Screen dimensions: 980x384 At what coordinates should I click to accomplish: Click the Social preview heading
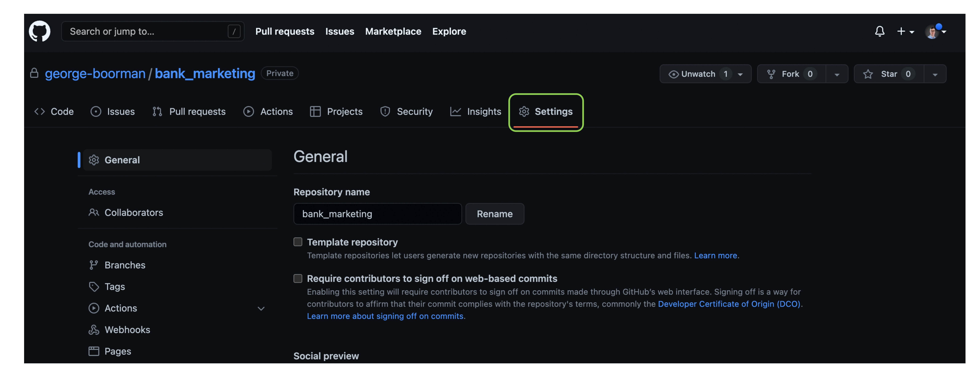(x=326, y=356)
